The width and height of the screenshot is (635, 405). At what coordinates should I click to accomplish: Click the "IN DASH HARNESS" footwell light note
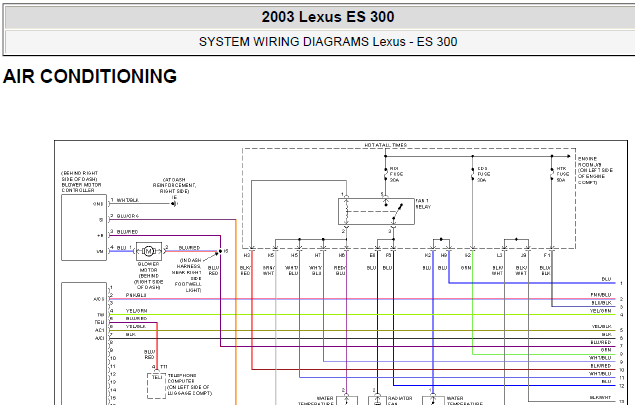click(188, 275)
